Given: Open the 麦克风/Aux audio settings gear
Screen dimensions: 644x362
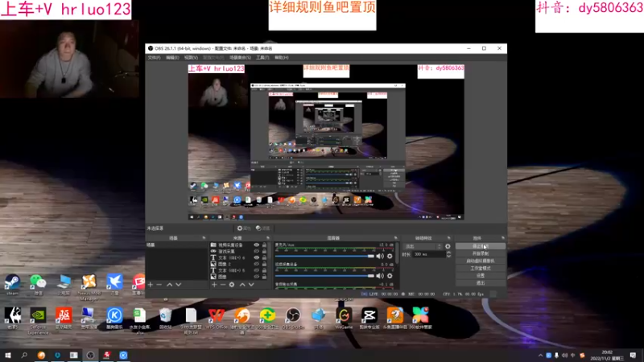Looking at the screenshot, I should point(390,256).
